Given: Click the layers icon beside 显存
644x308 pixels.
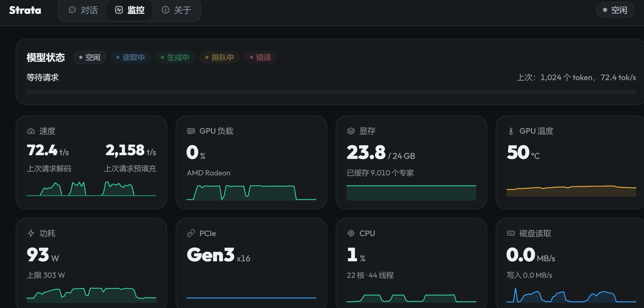Looking at the screenshot, I should [x=351, y=131].
